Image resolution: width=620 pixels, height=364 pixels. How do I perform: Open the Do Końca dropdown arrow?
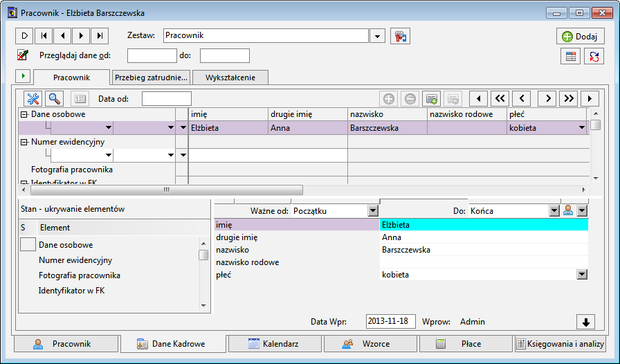tap(554, 211)
